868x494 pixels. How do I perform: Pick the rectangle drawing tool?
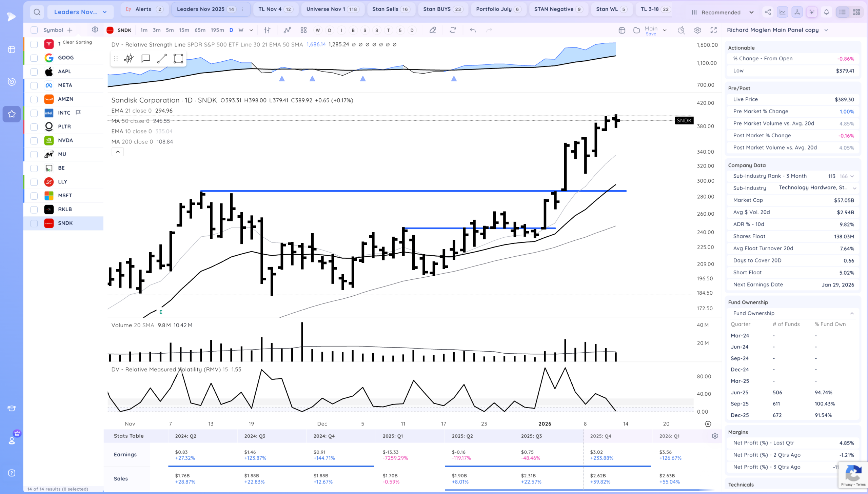click(178, 59)
